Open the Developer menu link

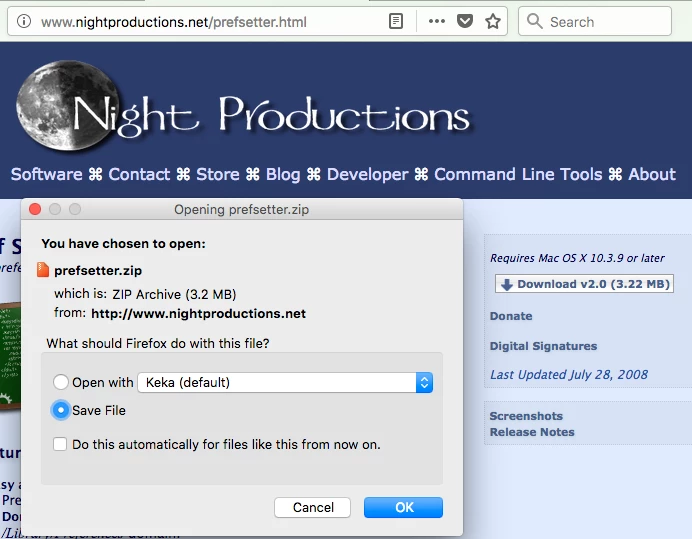point(368,174)
